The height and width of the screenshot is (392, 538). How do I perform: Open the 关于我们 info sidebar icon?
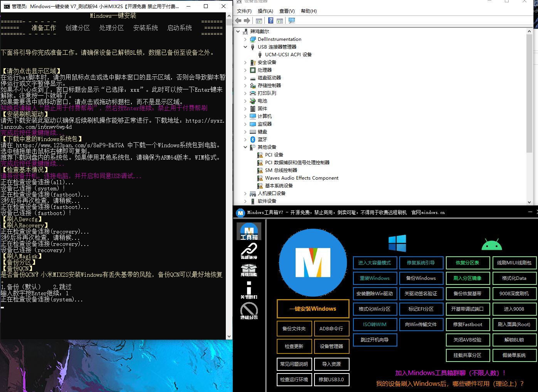249,290
